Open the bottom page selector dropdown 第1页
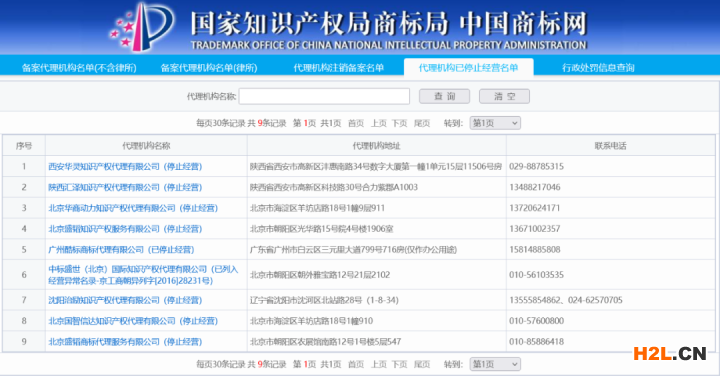 (x=495, y=365)
